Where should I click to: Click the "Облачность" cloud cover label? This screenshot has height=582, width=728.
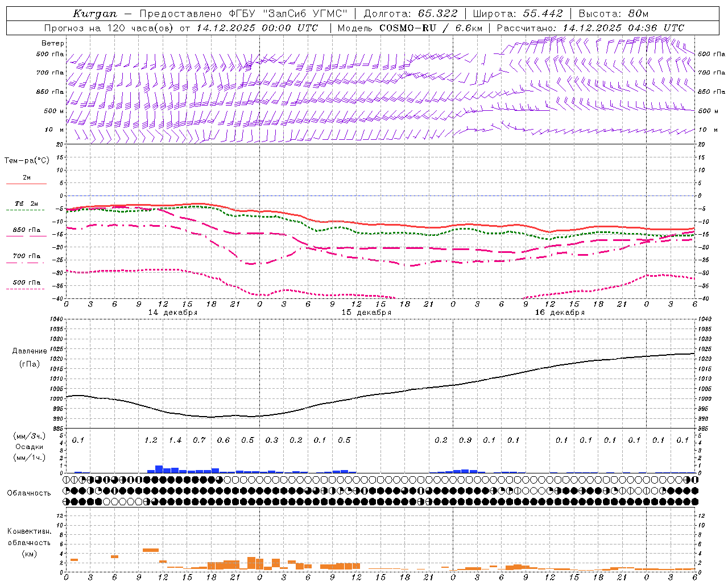pos(29,493)
